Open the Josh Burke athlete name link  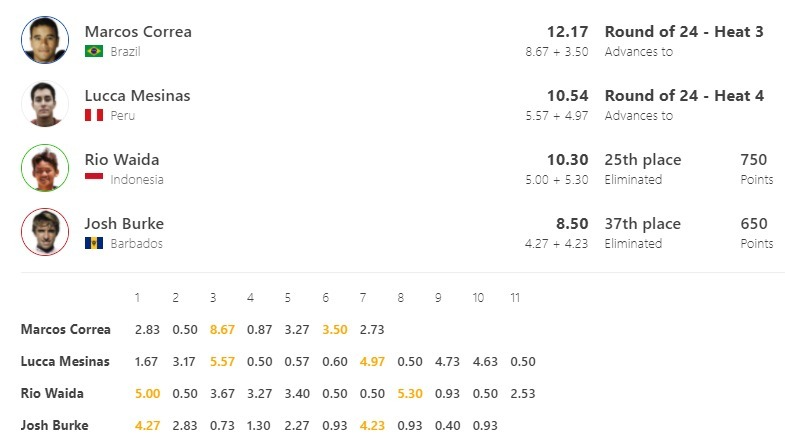(x=124, y=224)
